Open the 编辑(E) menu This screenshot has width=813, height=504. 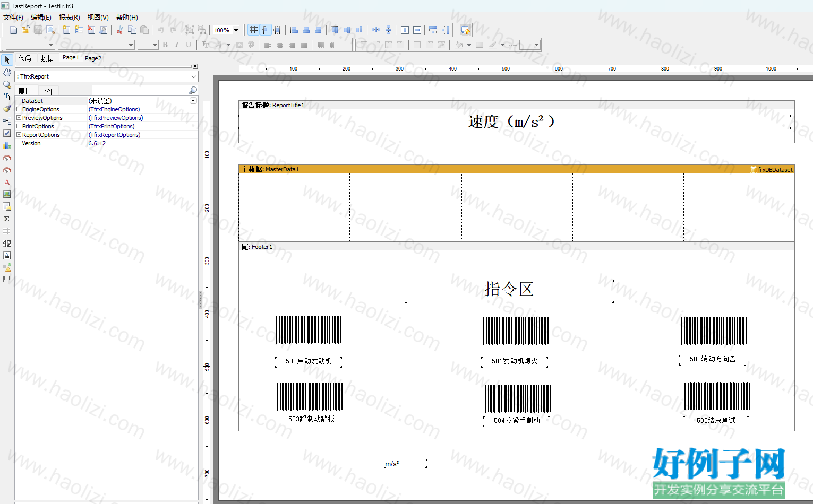pos(41,18)
